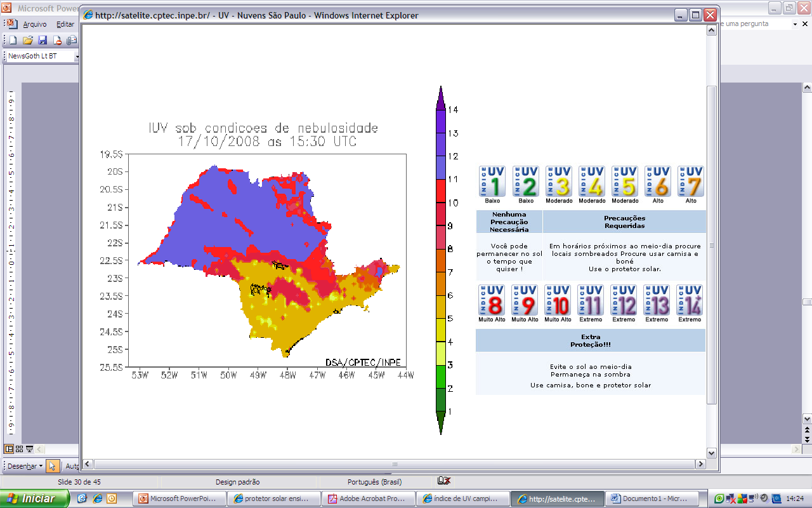The width and height of the screenshot is (812, 508).
Task: Click the Permission restricted document icon in PowerPoint
Action: [x=57, y=40]
